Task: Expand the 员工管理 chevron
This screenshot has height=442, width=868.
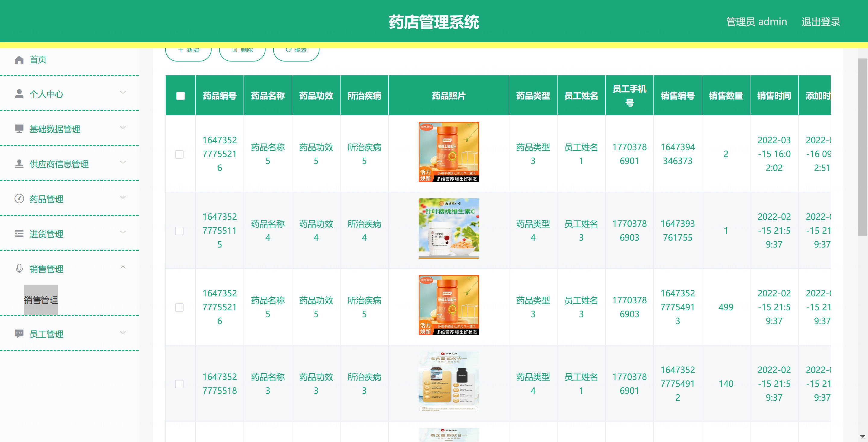Action: (123, 333)
